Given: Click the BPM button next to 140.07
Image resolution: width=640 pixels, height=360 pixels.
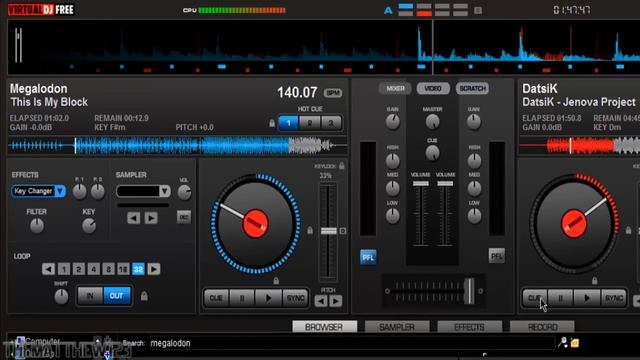Looking at the screenshot, I should (x=333, y=93).
